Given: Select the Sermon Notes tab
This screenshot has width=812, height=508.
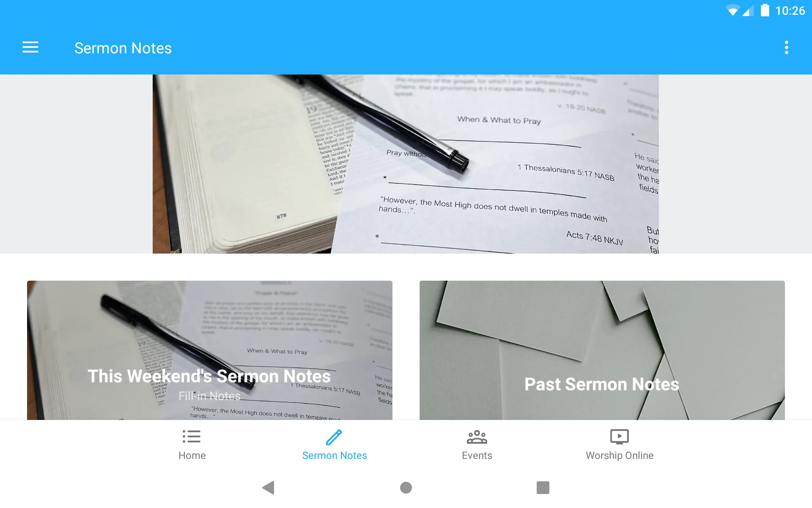Looking at the screenshot, I should 335,444.
